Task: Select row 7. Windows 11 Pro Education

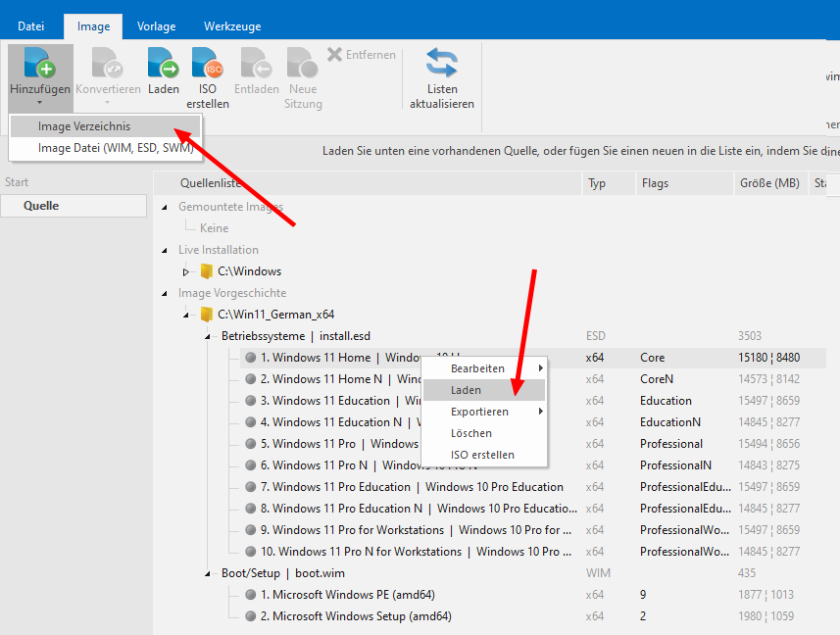Action: coord(533,487)
